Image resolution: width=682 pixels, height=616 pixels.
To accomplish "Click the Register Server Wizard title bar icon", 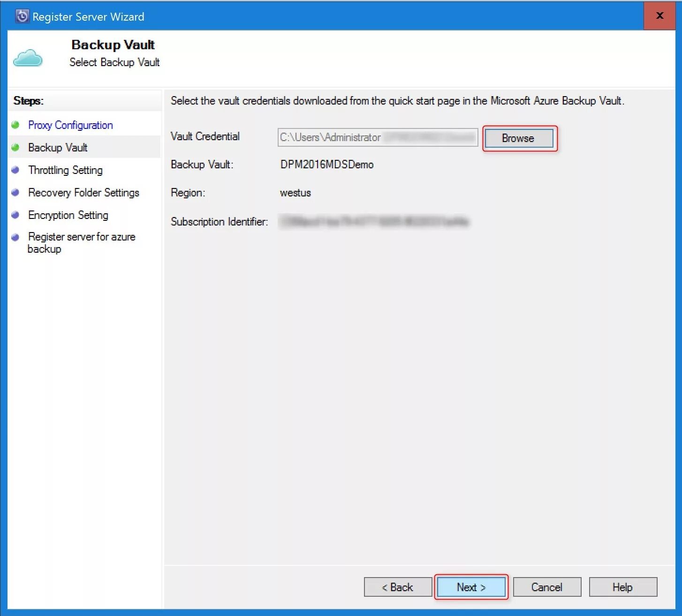I will [22, 16].
